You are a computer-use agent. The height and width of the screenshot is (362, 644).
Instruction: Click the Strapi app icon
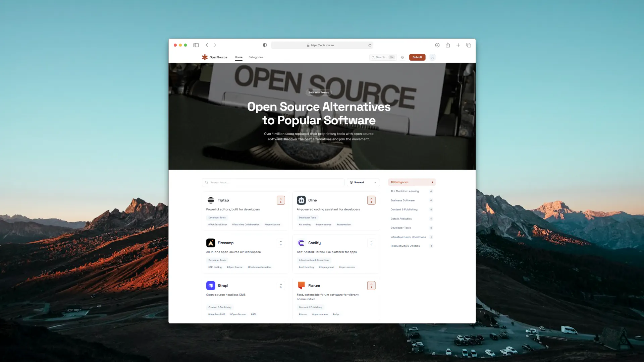click(211, 286)
